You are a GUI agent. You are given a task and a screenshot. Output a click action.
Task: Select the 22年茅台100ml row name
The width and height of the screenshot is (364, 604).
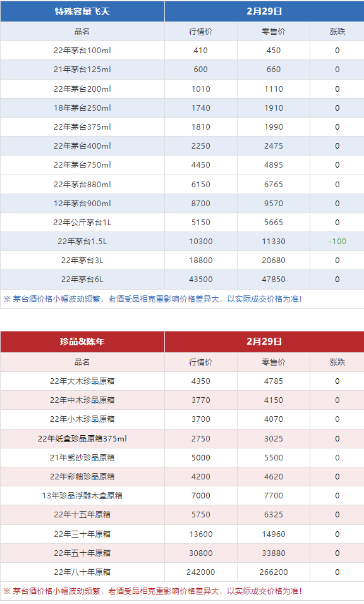[x=82, y=51]
